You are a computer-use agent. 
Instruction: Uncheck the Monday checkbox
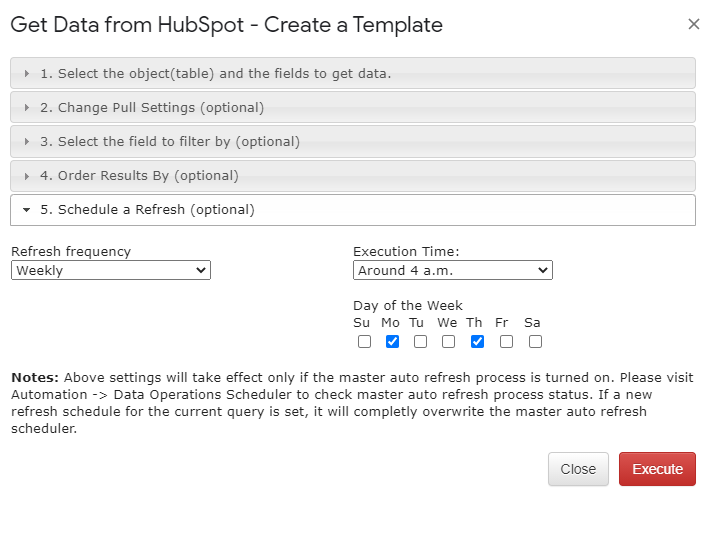tap(393, 342)
